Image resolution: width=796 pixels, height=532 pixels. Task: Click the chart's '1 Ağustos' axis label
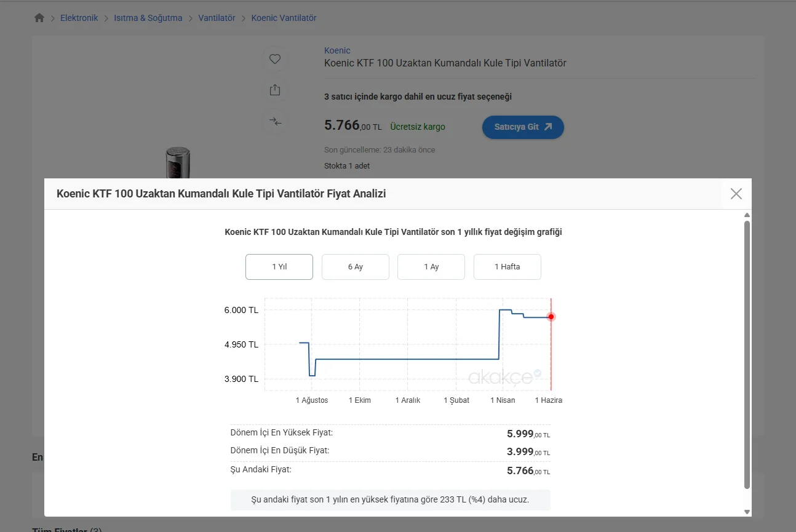click(312, 400)
